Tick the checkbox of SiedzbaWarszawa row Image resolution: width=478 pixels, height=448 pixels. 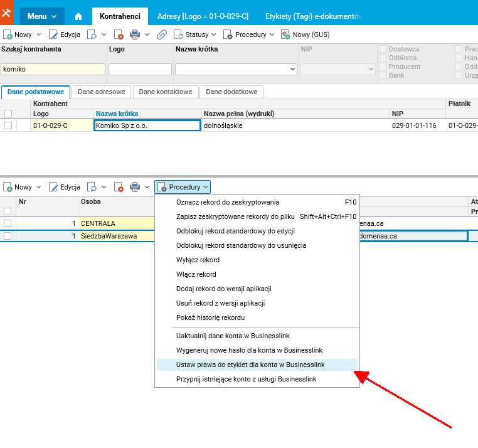8,236
